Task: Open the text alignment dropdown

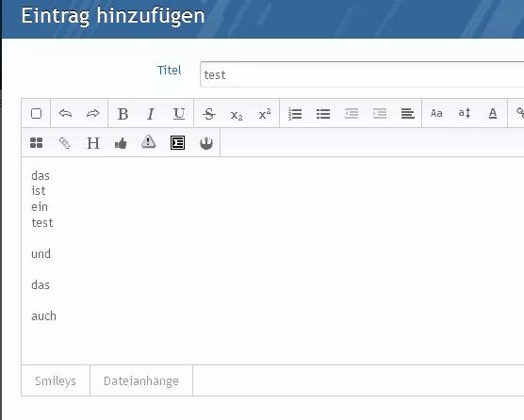Action: pyautogui.click(x=408, y=114)
